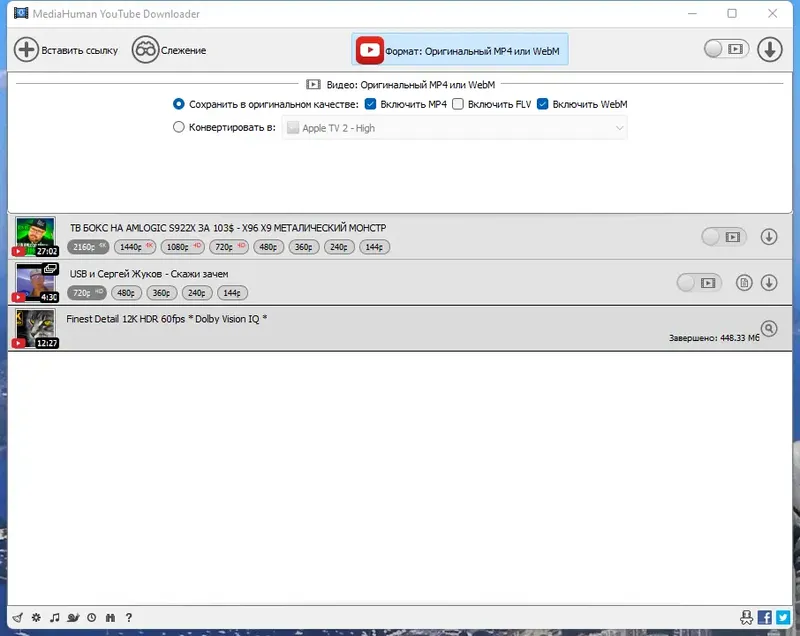Click the music note icon in bottom bar
The image size is (800, 636).
tap(55, 618)
